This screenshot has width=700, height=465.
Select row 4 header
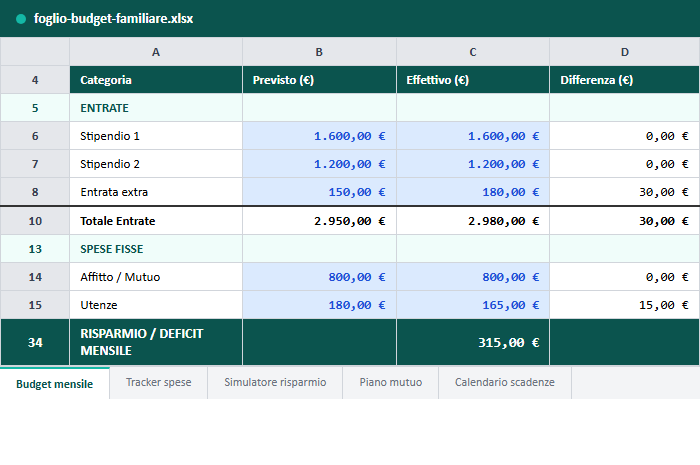[x=35, y=80]
